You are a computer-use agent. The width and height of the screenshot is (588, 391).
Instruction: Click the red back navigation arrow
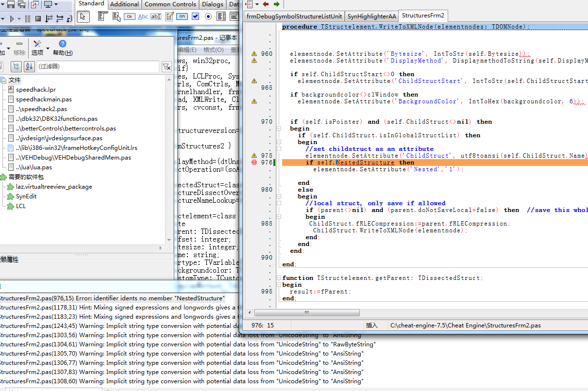[266, 4]
